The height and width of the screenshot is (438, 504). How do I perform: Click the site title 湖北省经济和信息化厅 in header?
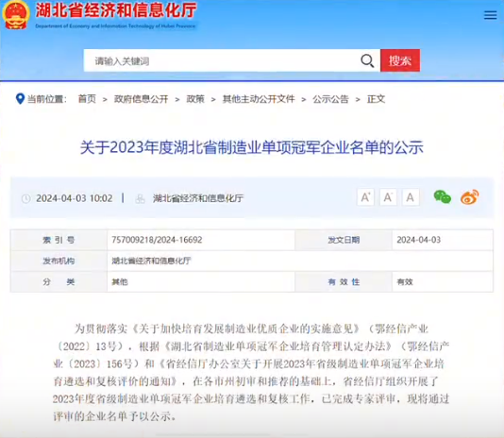click(x=116, y=10)
